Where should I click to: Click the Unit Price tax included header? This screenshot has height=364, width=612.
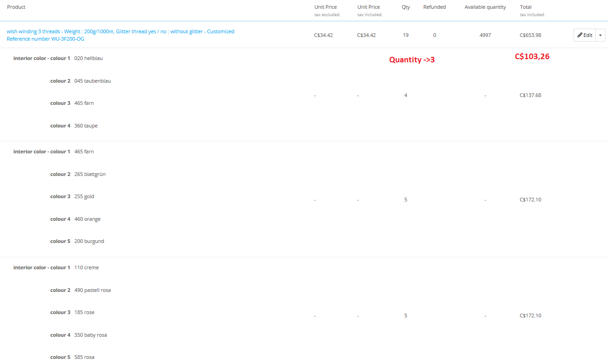tap(368, 7)
